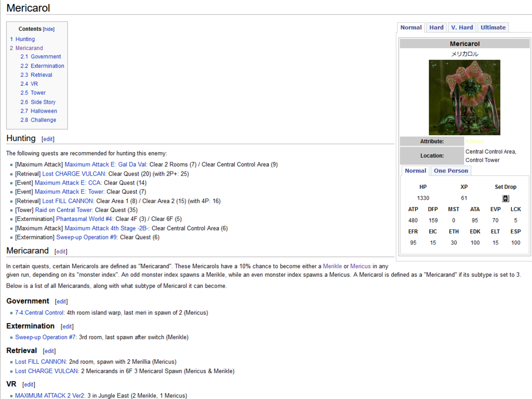Viewport: 532px width, 399px height.
Task: Jump to Hunting in contents
Action: click(x=22, y=39)
